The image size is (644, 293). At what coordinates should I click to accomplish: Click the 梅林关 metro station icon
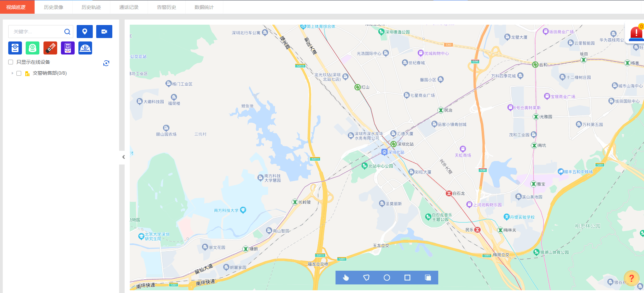pyautogui.click(x=500, y=230)
